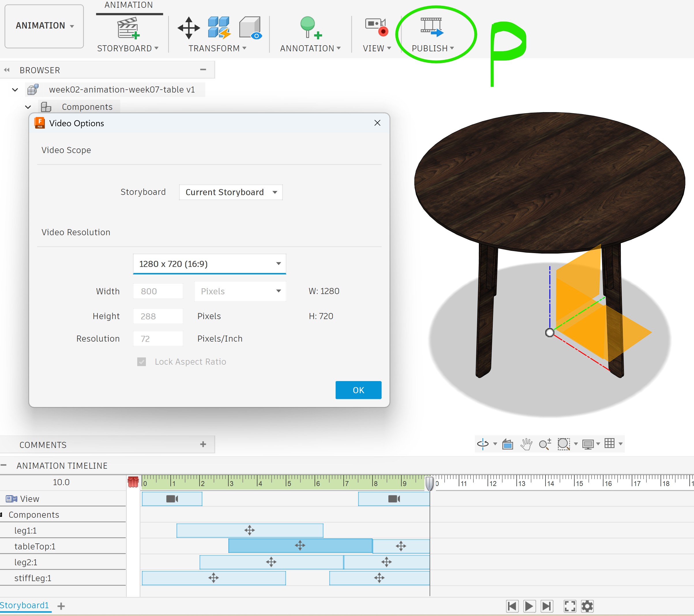Click the New Storyboard clapperboard icon
This screenshot has height=616, width=694.
coord(128,28)
